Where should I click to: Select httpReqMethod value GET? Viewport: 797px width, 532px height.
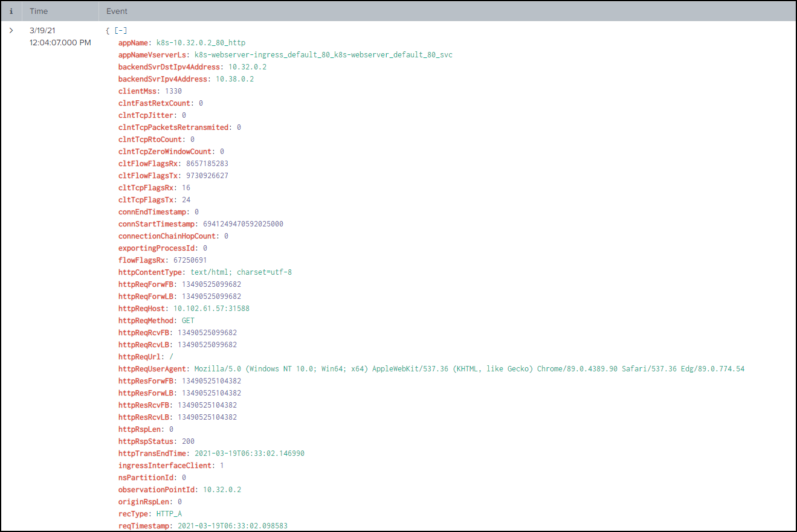188,321
